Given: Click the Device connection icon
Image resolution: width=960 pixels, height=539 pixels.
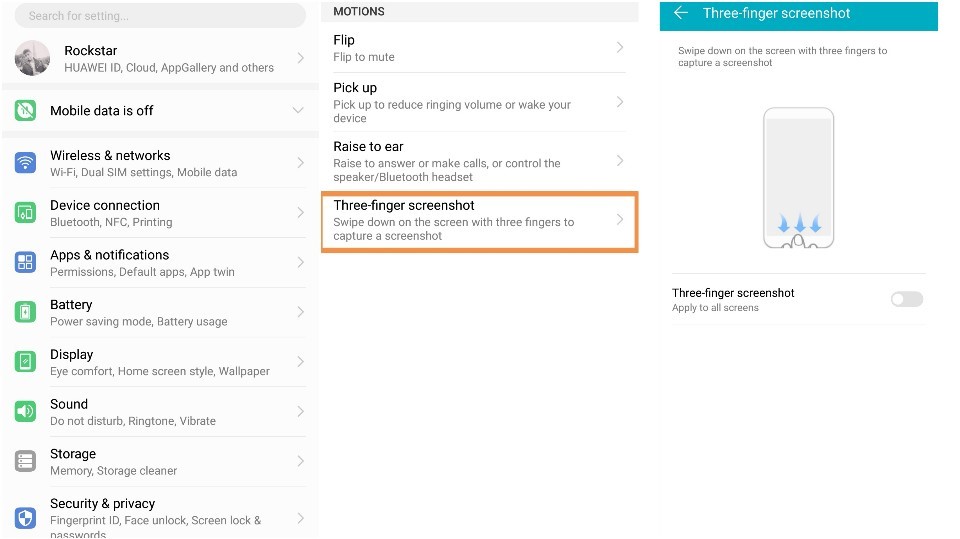Looking at the screenshot, I should coord(26,212).
